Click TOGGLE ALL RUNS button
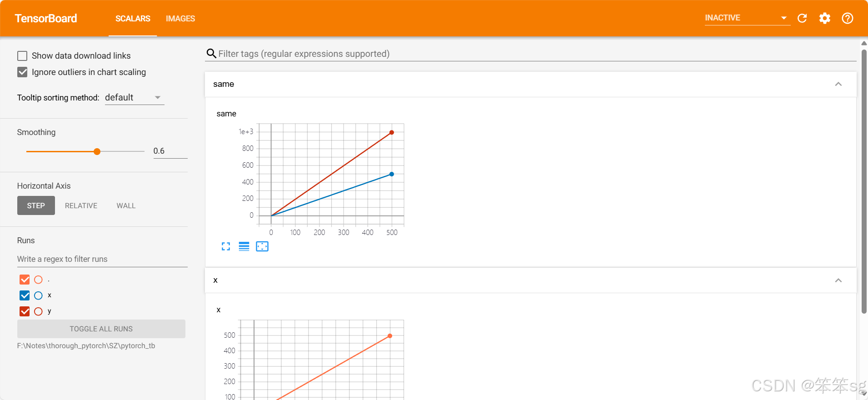The height and width of the screenshot is (400, 868). 101,329
